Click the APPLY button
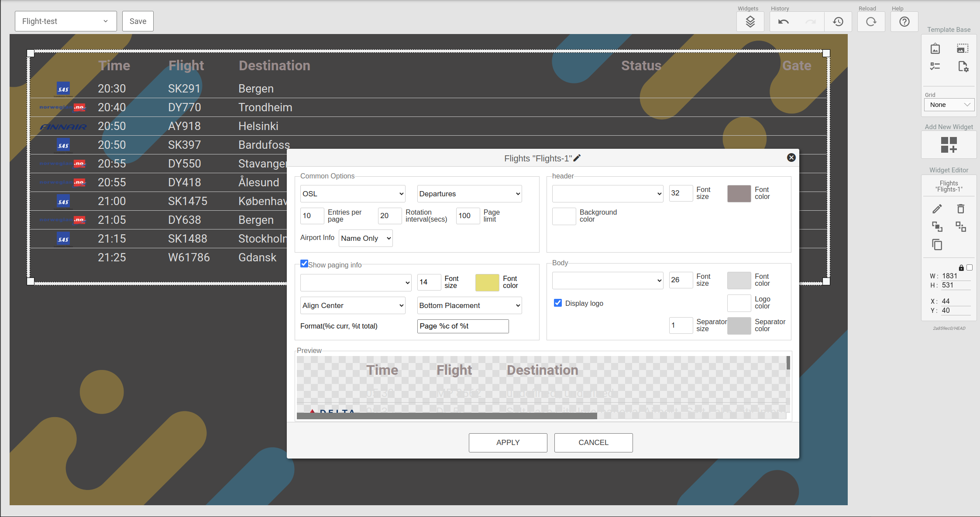The image size is (980, 517). click(x=508, y=442)
